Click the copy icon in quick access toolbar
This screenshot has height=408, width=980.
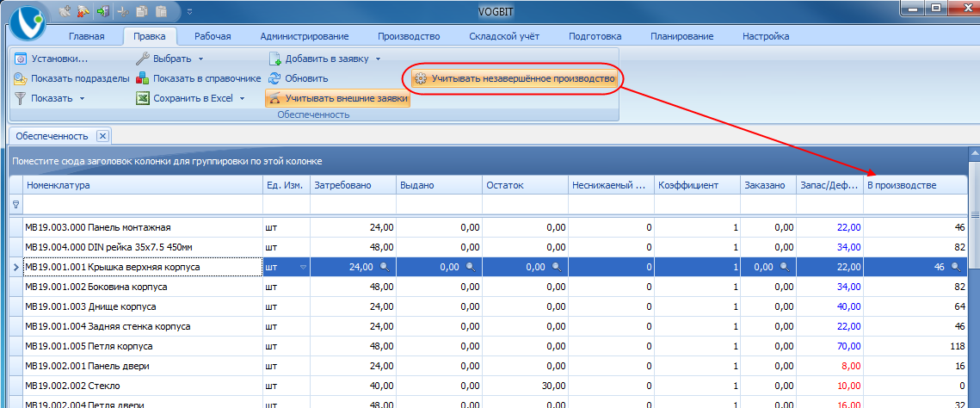(x=142, y=10)
